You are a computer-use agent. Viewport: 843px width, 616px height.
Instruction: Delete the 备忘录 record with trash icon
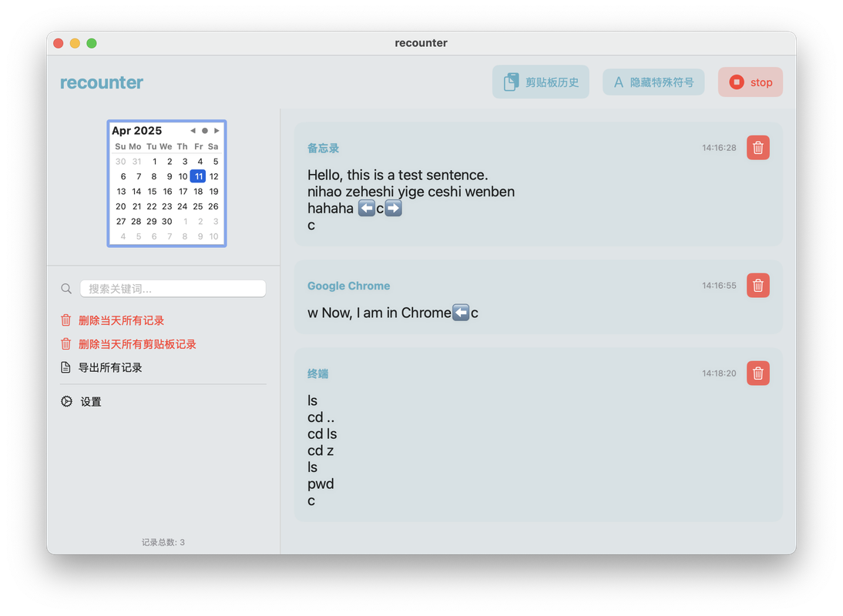[758, 148]
